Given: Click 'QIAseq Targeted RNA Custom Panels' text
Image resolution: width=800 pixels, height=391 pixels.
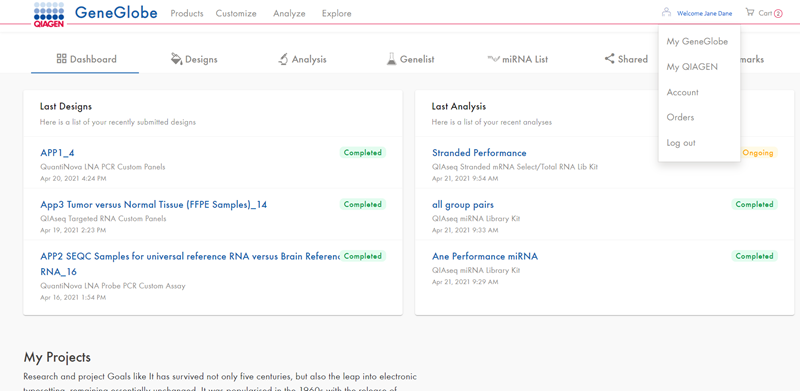Looking at the screenshot, I should tap(103, 218).
